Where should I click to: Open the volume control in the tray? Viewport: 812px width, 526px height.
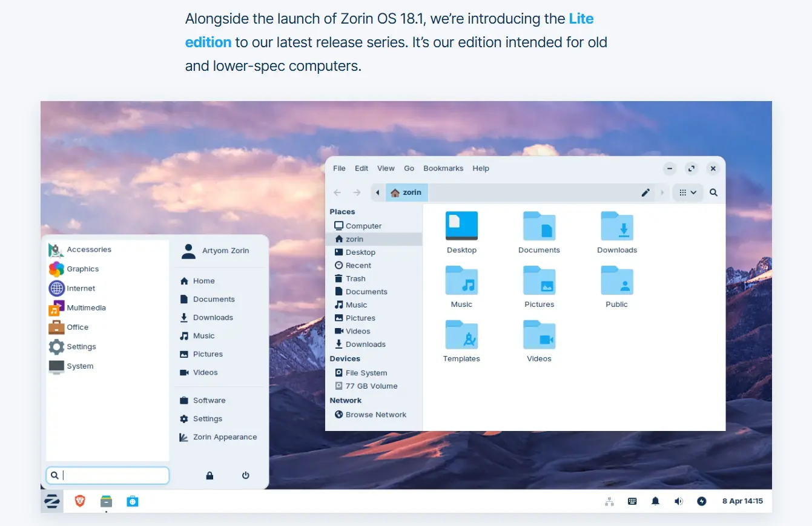pyautogui.click(x=679, y=501)
